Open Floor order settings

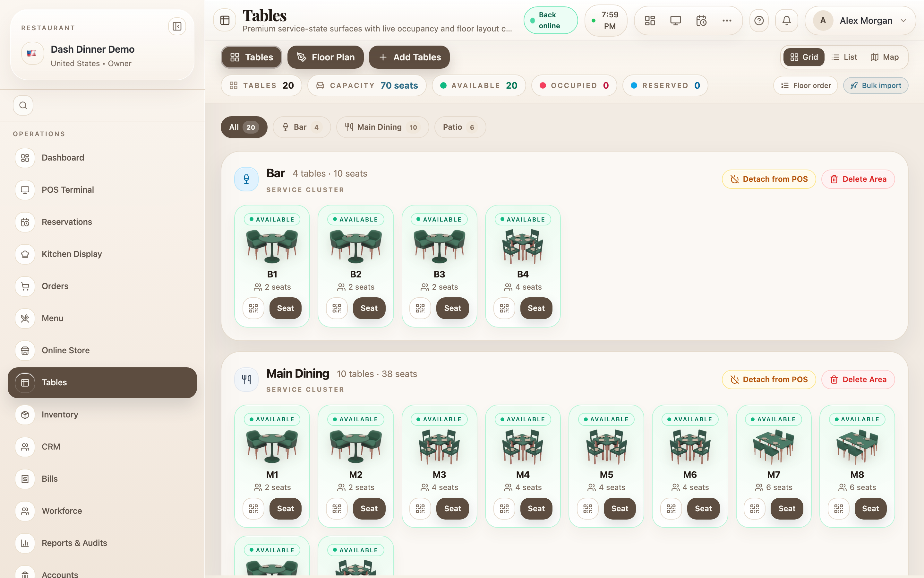click(806, 85)
